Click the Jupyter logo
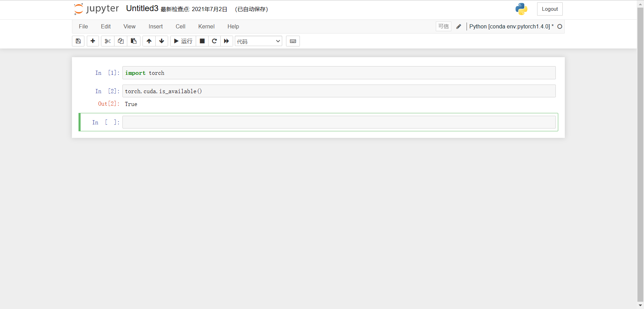Image resolution: width=644 pixels, height=309 pixels. 96,9
